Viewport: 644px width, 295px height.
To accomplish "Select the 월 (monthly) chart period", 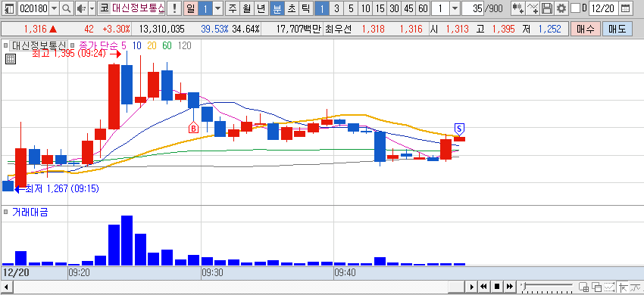I will pyautogui.click(x=247, y=8).
